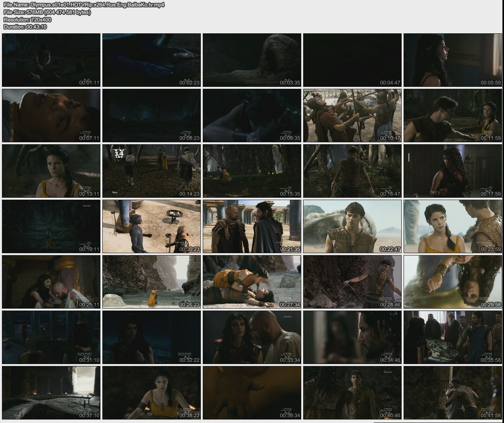Select the battle scene thumbnail at 00:10:47
Viewport: 504px width, 423px height.
pos(352,116)
